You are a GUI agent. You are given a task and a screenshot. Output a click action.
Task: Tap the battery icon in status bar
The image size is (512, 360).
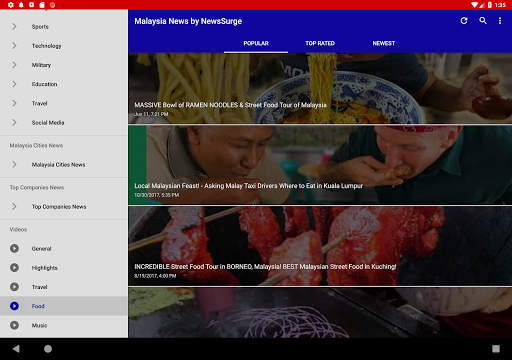(490, 5)
